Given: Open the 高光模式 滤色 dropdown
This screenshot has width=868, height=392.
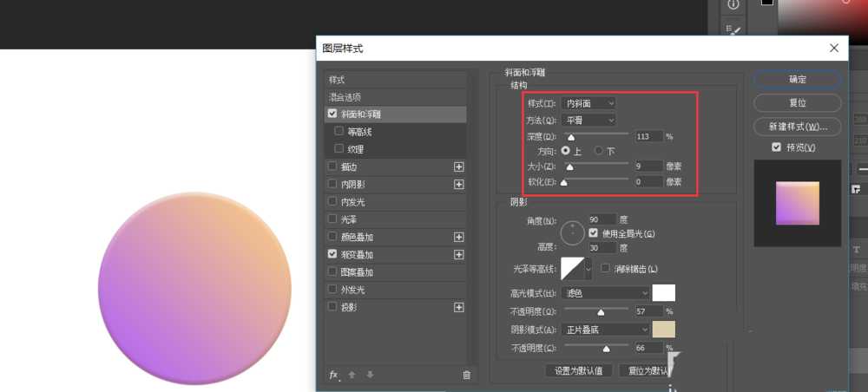Looking at the screenshot, I should (605, 293).
